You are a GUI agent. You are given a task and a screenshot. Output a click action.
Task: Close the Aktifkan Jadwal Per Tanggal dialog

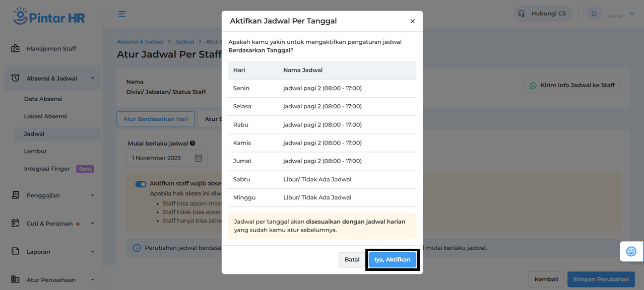(412, 21)
